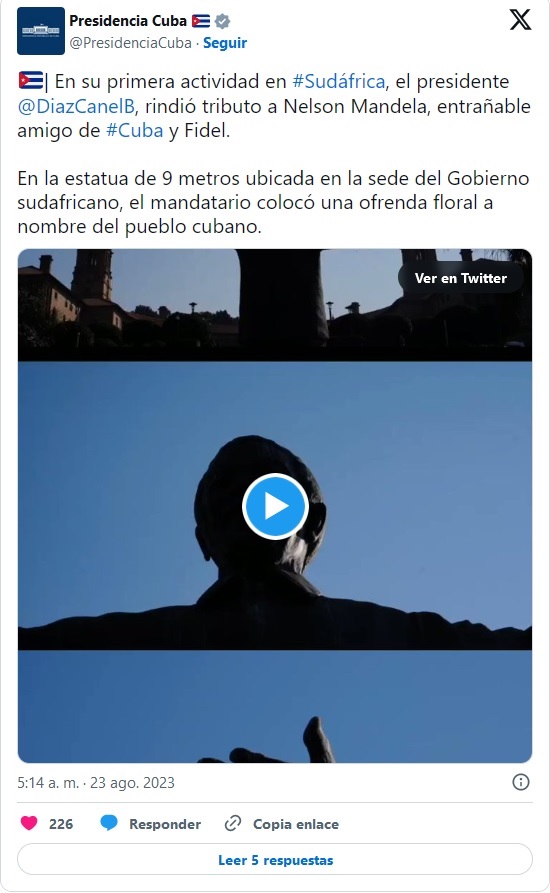Click the Leer 5 respuestas button
Viewport: 550px width, 893px height.
coord(275,859)
